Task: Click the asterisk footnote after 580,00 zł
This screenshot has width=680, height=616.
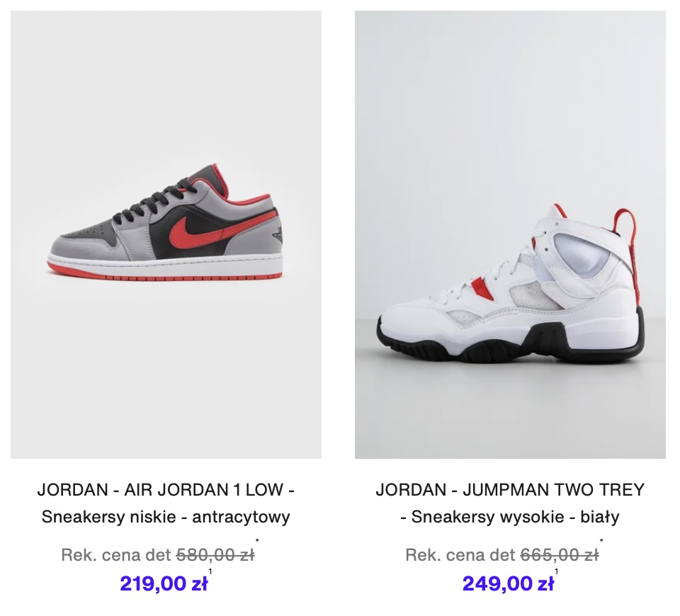Action: pyautogui.click(x=257, y=540)
